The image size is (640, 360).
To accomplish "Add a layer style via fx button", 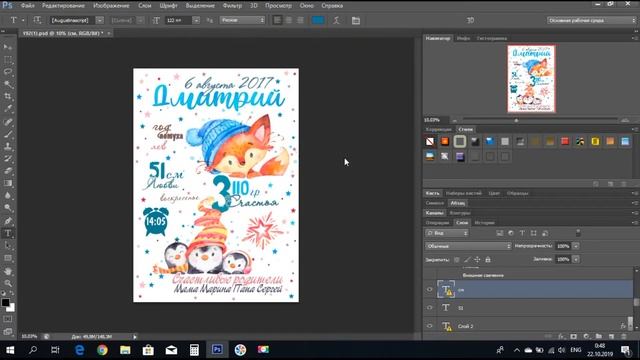I will click(x=561, y=336).
